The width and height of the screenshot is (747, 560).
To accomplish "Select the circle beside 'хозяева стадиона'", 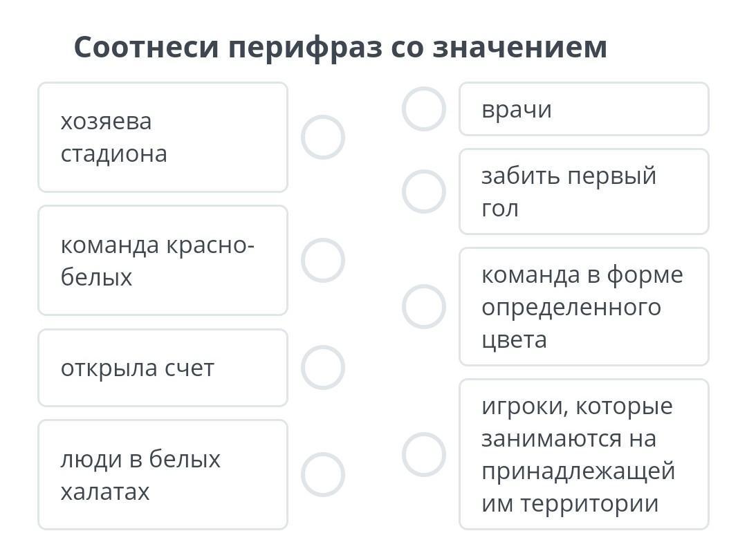I will click(x=323, y=137).
